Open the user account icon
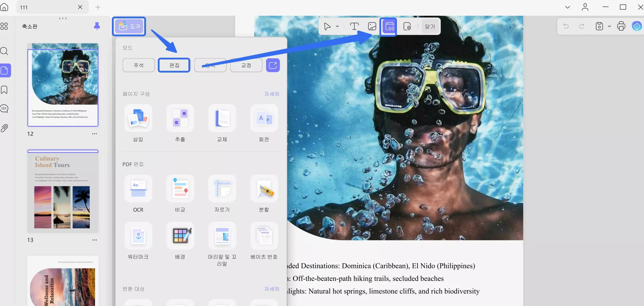This screenshot has height=306, width=644. point(585,7)
